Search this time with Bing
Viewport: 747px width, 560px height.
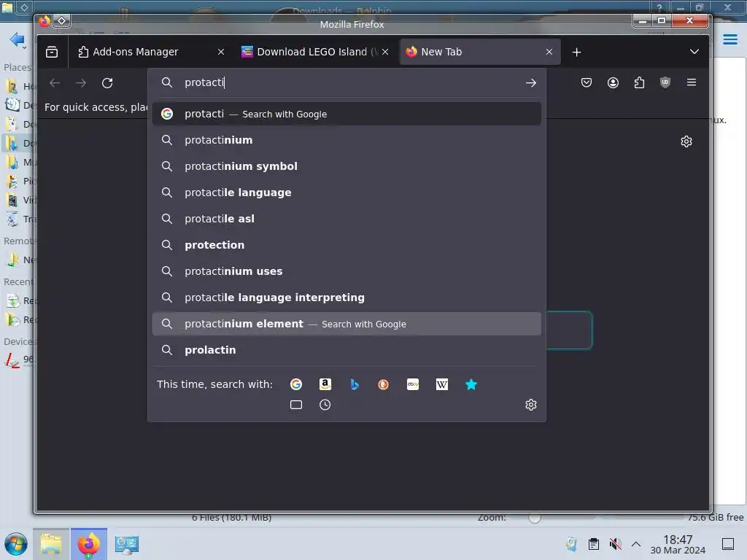tap(354, 384)
